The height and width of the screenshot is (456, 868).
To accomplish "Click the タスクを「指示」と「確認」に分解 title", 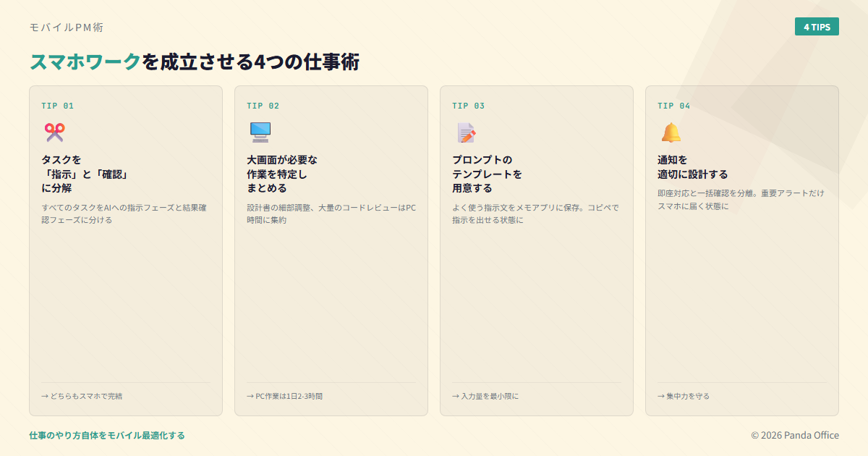I will tap(85, 174).
